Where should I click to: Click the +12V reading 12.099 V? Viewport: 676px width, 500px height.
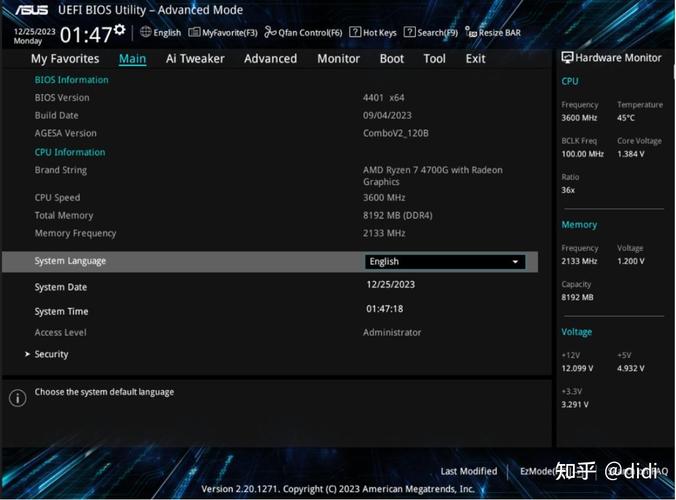[577, 369]
